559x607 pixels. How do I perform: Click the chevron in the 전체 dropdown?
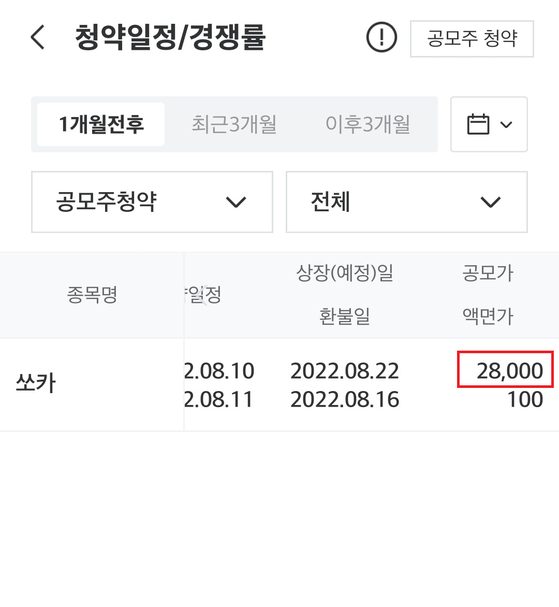490,202
